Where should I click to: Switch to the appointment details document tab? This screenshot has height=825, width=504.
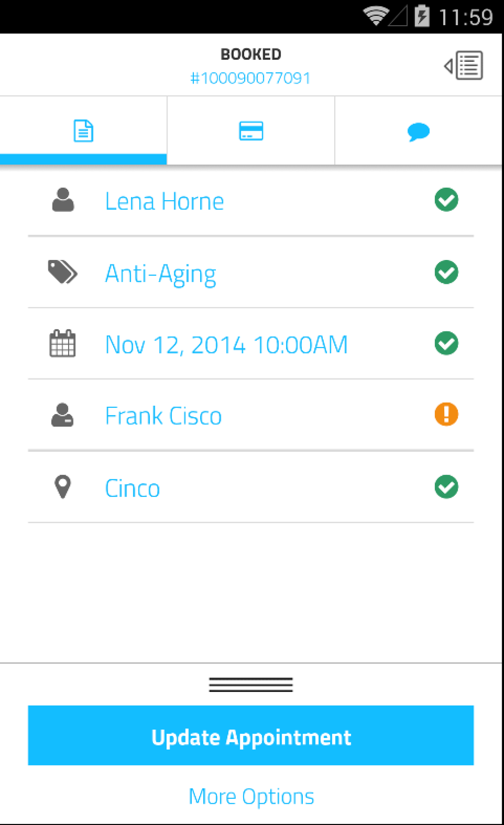pos(84,131)
